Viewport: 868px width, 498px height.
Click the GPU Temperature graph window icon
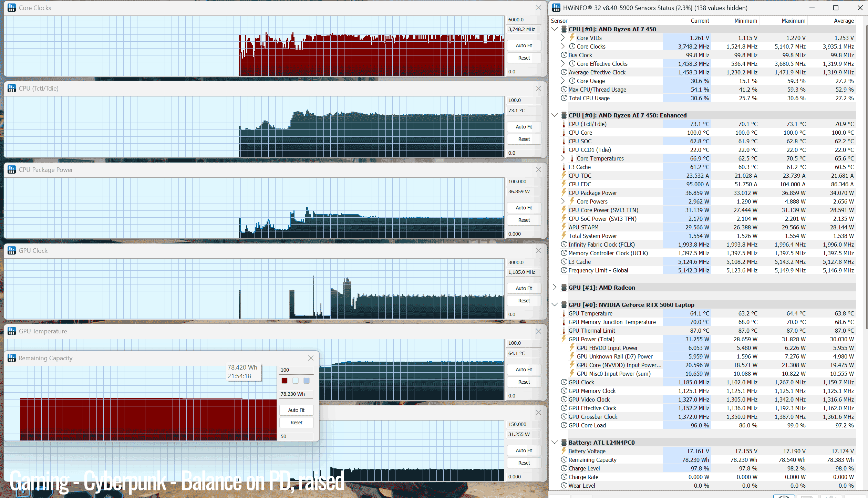[12, 331]
